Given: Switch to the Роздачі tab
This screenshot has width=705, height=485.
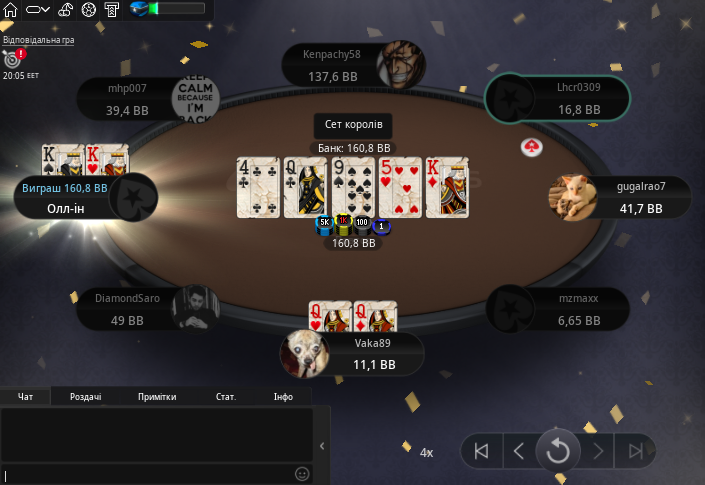Looking at the screenshot, I should (85, 397).
